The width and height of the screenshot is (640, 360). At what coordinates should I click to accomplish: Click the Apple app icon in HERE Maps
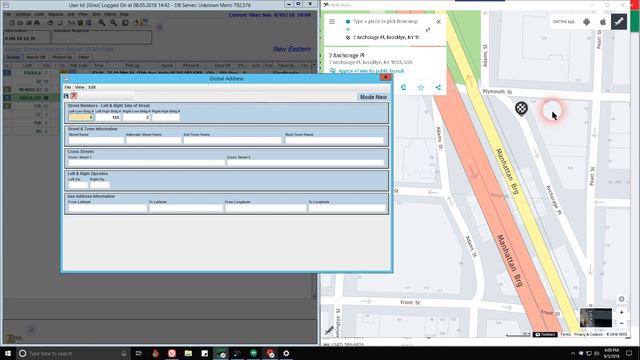(x=603, y=22)
